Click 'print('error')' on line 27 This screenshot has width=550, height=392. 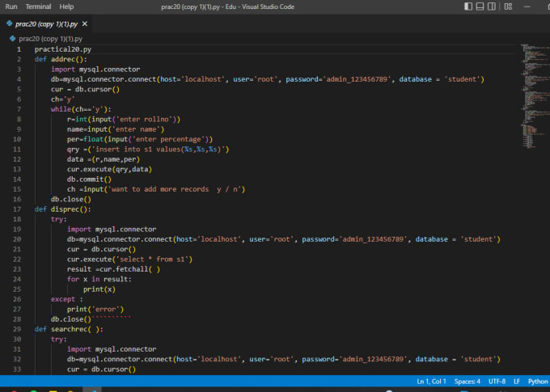pos(95,310)
